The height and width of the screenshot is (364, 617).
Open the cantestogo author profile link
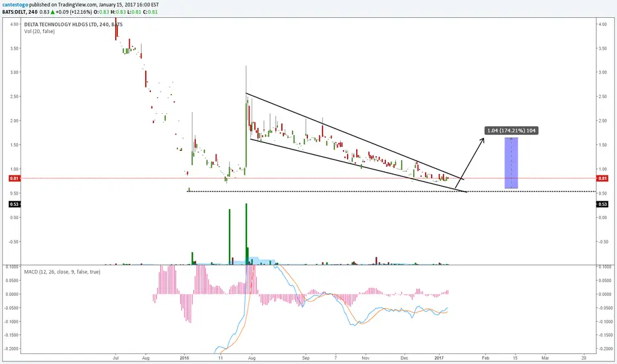coord(15,5)
